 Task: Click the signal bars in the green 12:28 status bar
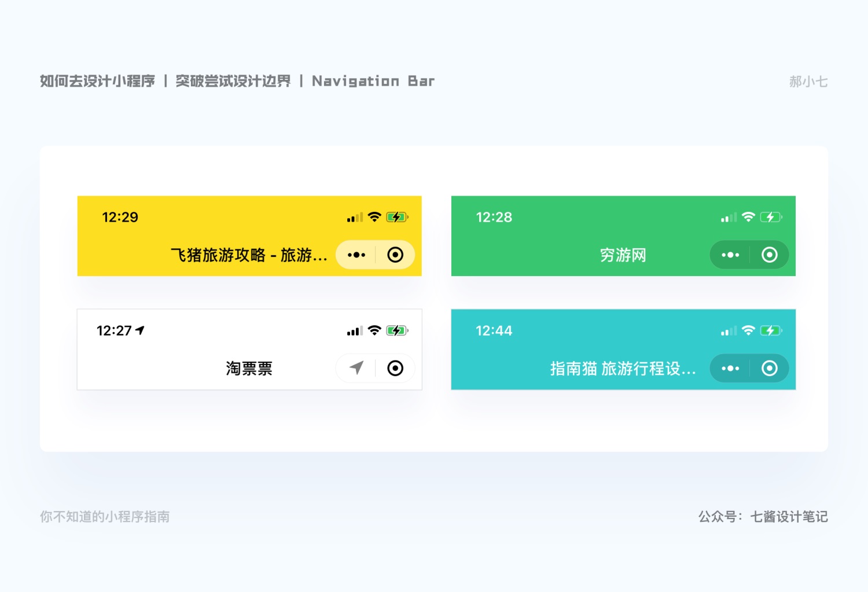729,218
